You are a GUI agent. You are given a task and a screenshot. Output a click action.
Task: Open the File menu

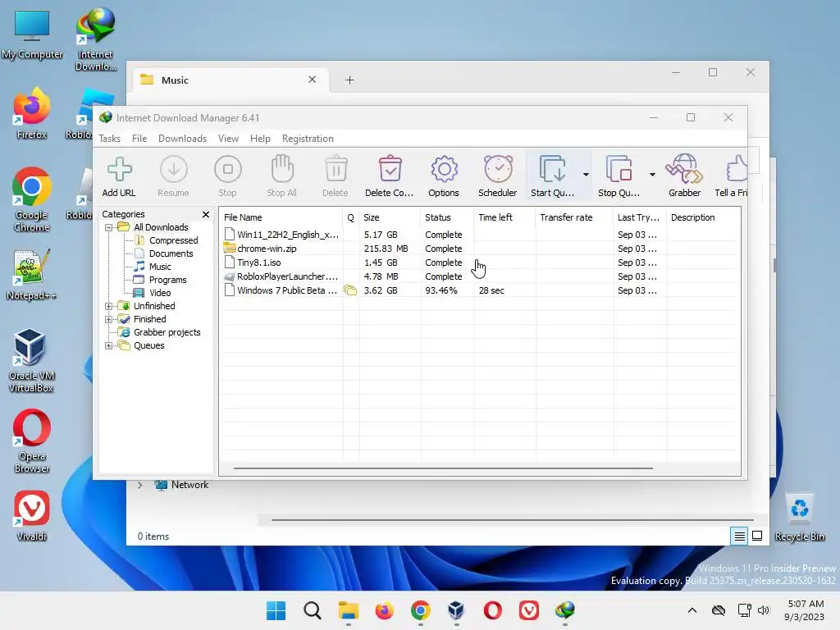(139, 139)
